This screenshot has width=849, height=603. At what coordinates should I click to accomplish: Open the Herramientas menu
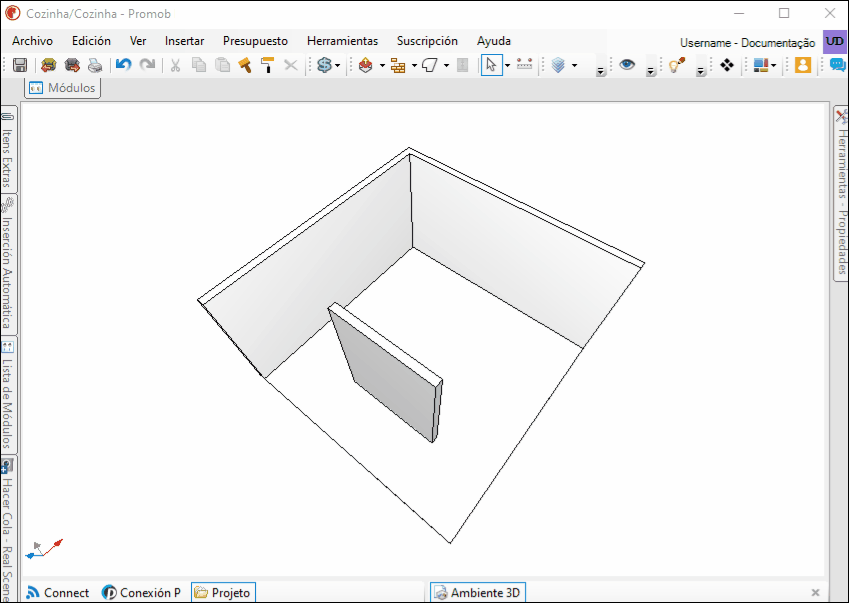click(343, 41)
